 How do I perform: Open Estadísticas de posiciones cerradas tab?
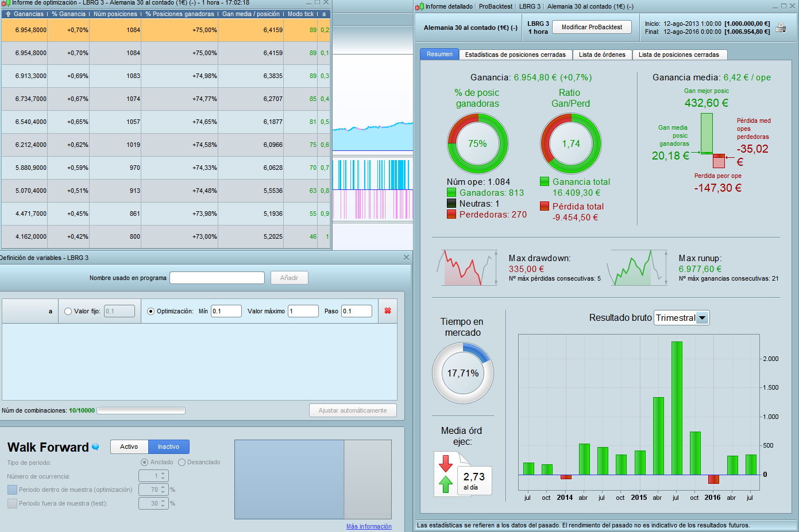pyautogui.click(x=515, y=55)
